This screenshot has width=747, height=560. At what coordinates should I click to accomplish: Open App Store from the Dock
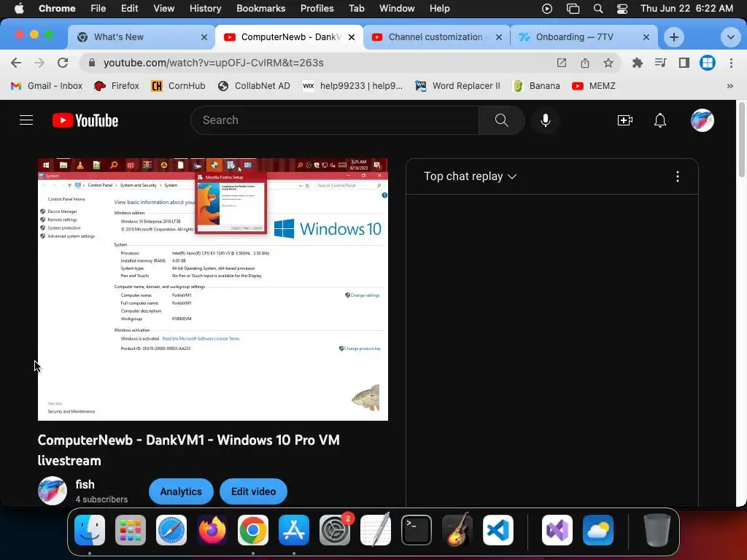pos(294,530)
